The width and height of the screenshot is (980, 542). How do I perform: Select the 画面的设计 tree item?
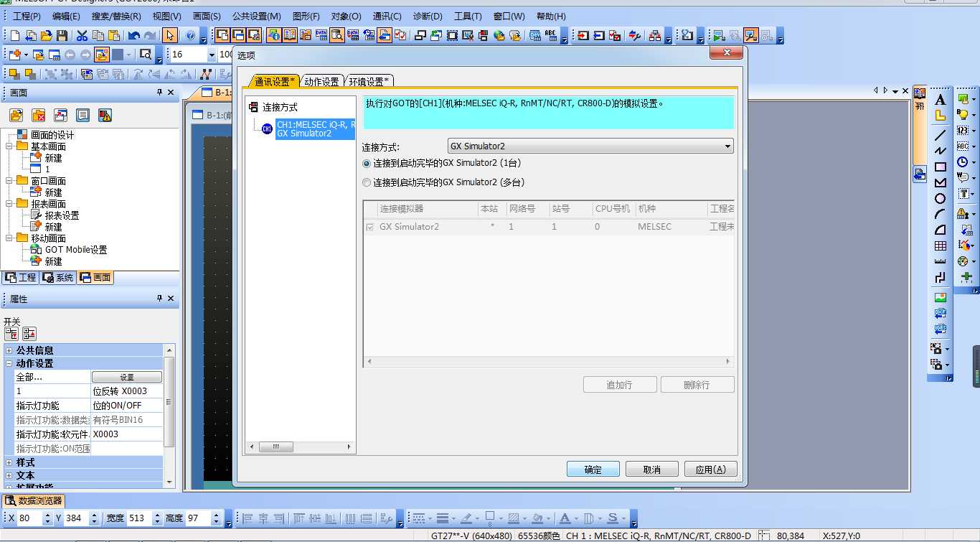point(52,135)
